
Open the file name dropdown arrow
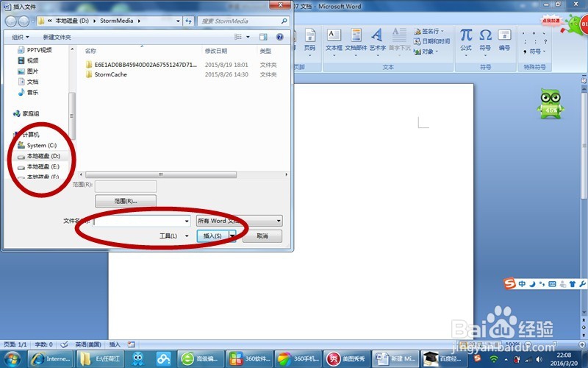click(187, 222)
